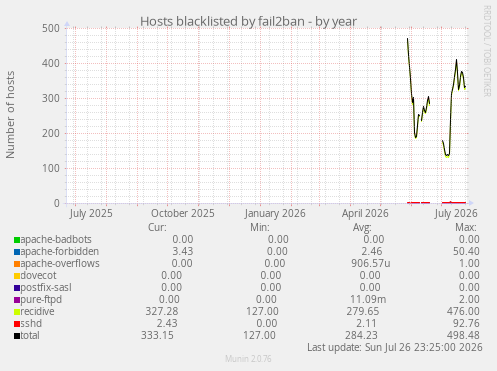
Task: Select the postfix-sasl legend label
Action: coord(46,287)
